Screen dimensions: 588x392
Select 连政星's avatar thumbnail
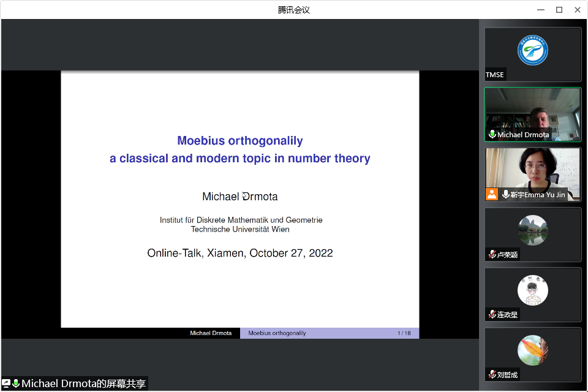click(x=532, y=290)
